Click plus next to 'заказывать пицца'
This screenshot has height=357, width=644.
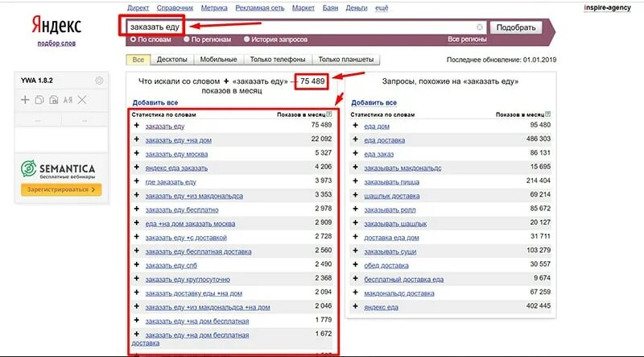356,181
